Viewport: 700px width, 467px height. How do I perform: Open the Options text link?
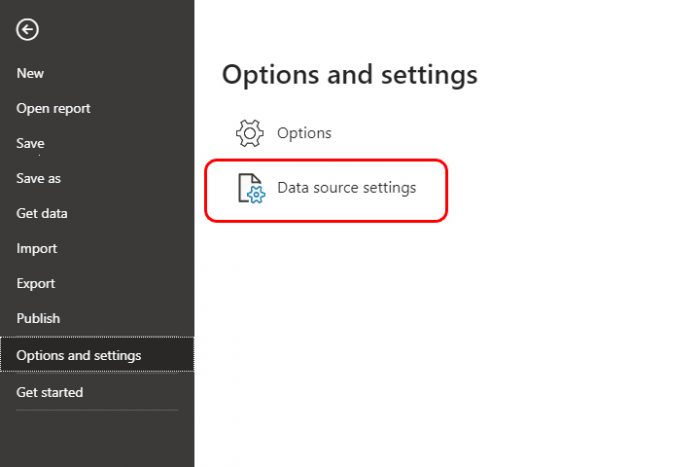[304, 133]
